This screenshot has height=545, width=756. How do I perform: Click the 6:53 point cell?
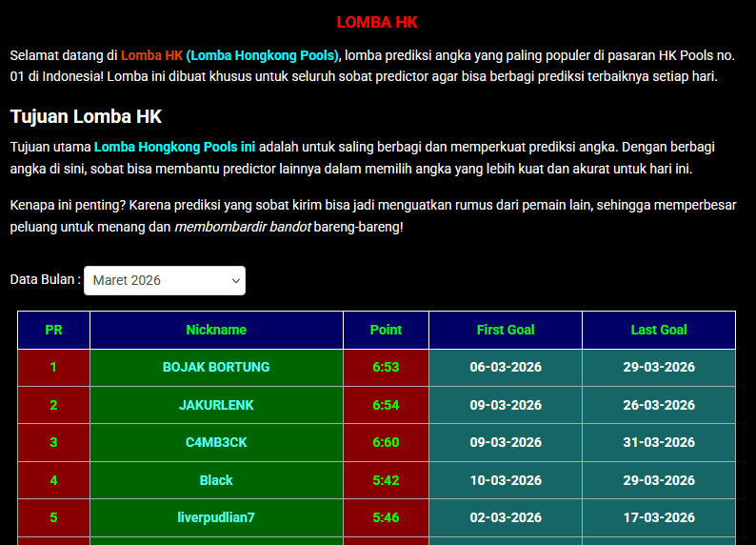point(386,367)
